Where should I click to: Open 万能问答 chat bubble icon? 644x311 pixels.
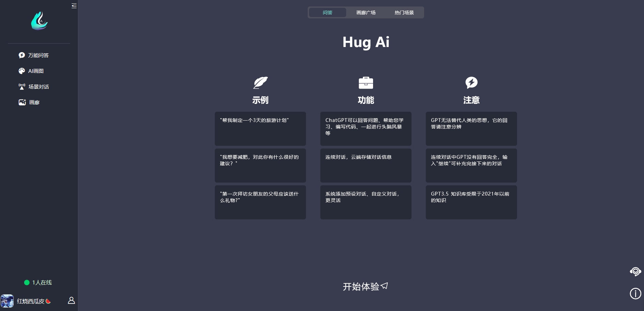[x=22, y=55]
